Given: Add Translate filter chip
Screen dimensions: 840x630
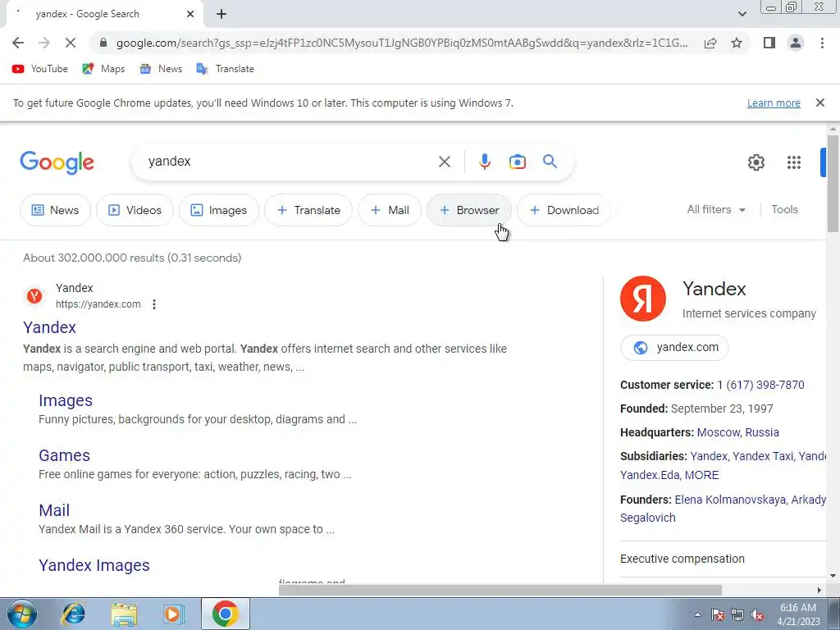Looking at the screenshot, I should (x=308, y=210).
